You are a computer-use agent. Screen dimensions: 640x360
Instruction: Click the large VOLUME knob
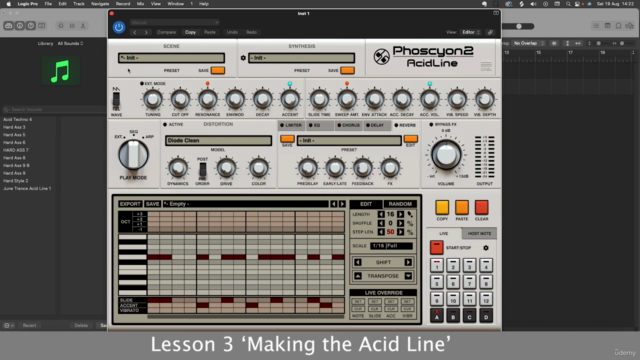(x=446, y=155)
